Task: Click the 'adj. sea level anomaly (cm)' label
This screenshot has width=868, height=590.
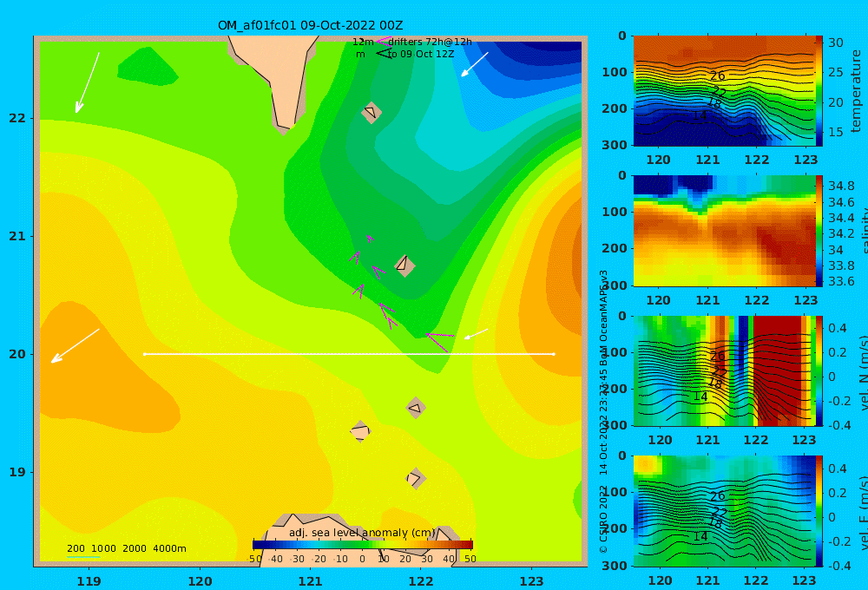Action: (x=362, y=533)
